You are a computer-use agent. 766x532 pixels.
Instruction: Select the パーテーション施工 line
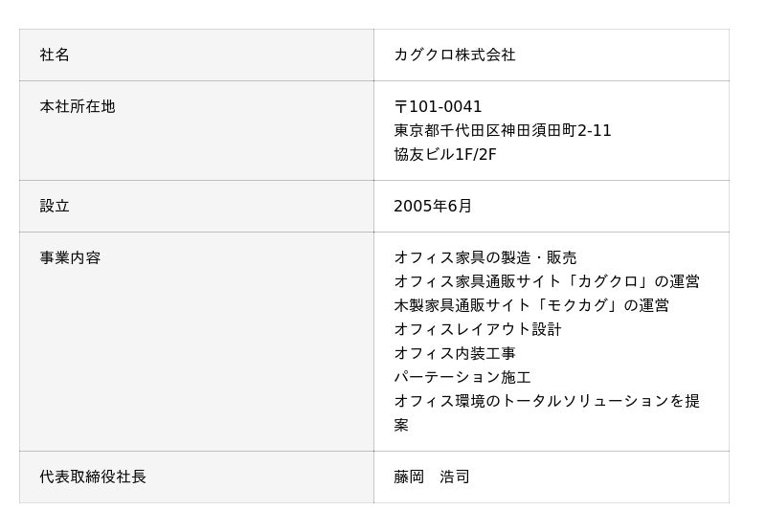(x=462, y=378)
